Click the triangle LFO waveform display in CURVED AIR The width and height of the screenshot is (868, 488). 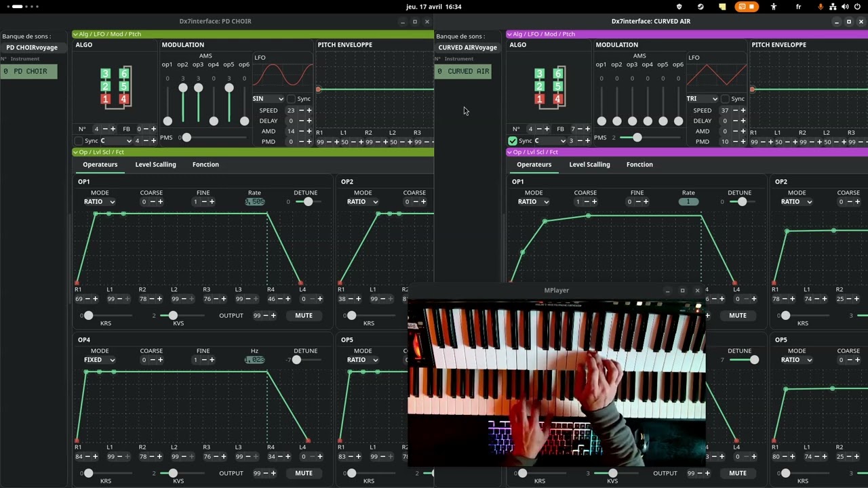click(x=717, y=73)
